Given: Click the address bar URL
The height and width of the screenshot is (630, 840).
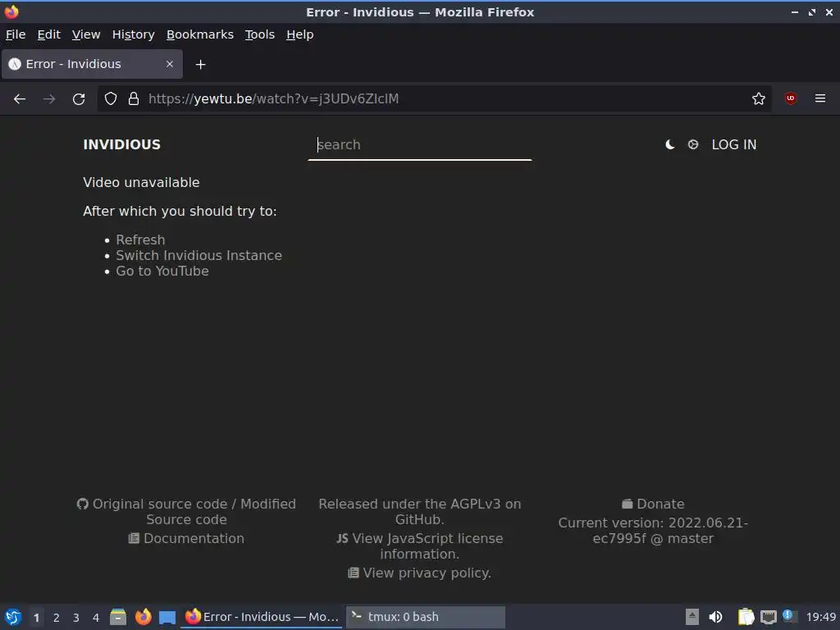Looking at the screenshot, I should [x=273, y=98].
